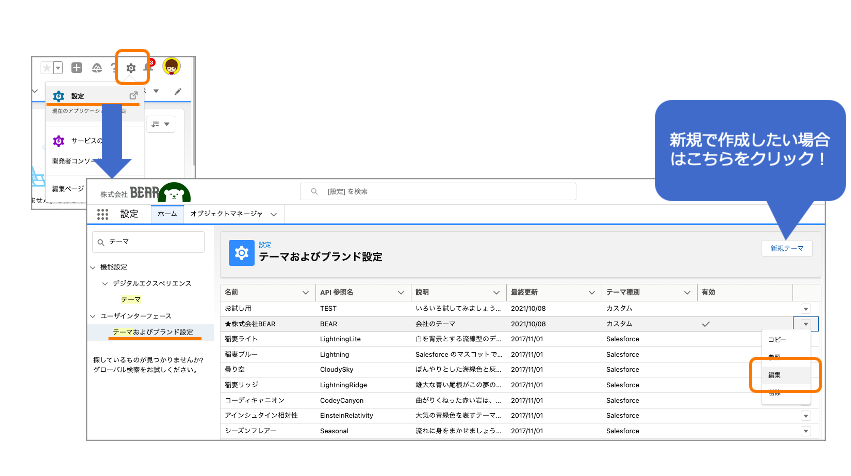Click the open-in-new-tab icon beside 設定
The image size is (851, 476).
[134, 96]
